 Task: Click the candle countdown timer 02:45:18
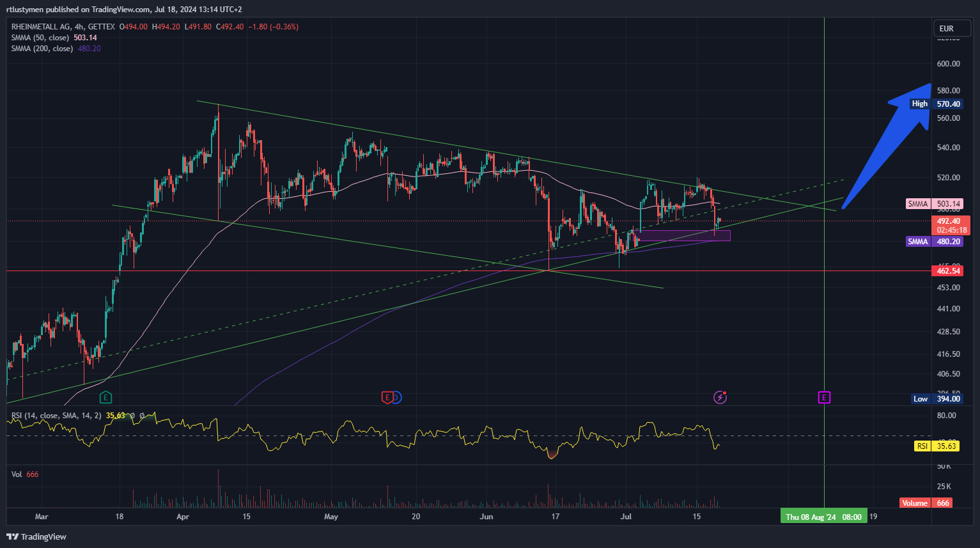(951, 230)
